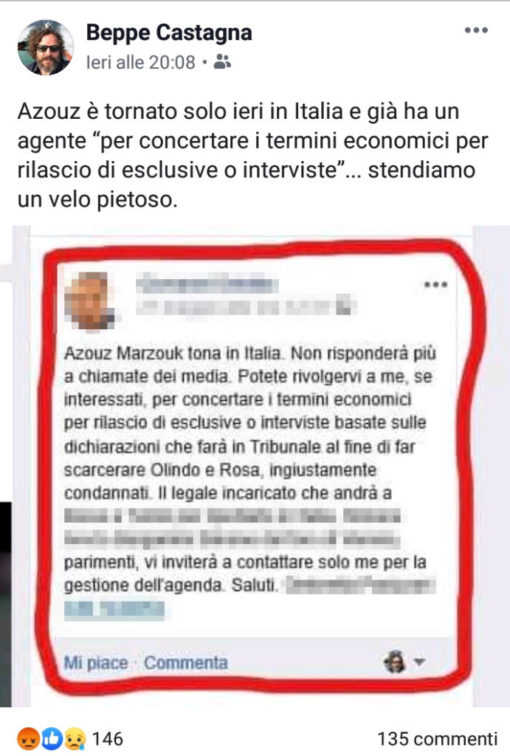Select the blurred link at the end of the embedded post
The width and height of the screenshot is (510, 756).
(114, 610)
